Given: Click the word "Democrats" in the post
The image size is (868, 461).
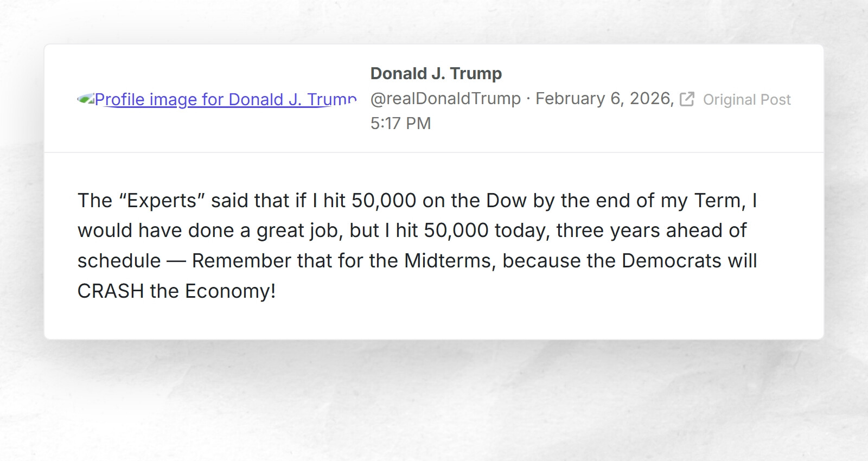Looking at the screenshot, I should pos(672,261).
